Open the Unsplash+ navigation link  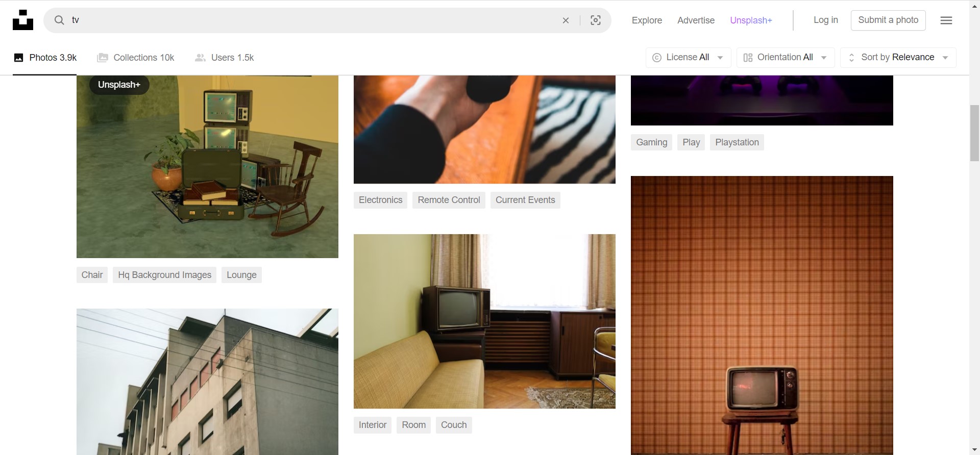coord(751,20)
